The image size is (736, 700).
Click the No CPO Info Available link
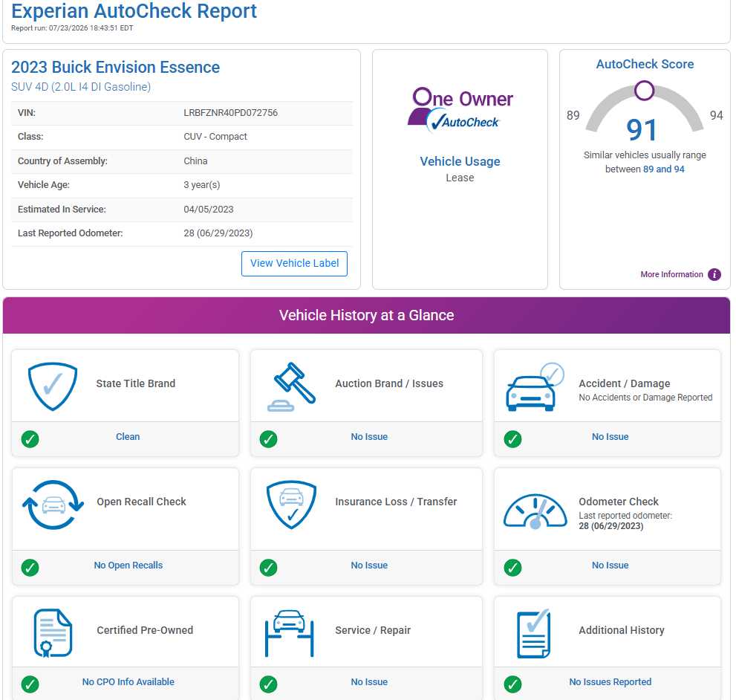128,681
